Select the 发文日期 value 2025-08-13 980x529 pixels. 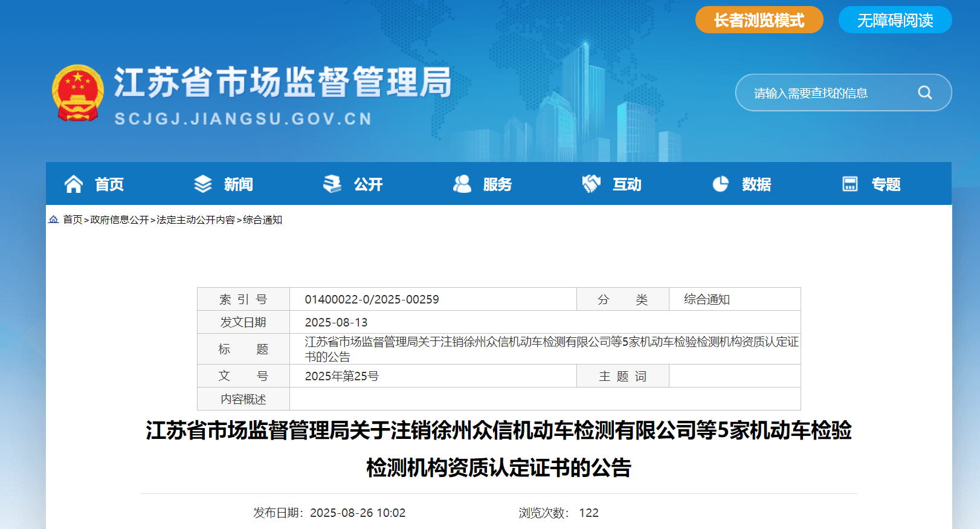pos(337,322)
